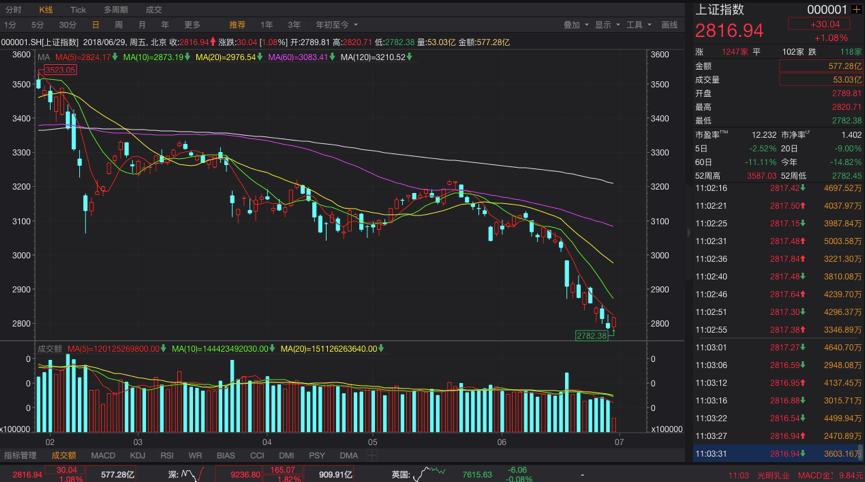
Task: Switch to the Tick tab
Action: [x=78, y=9]
